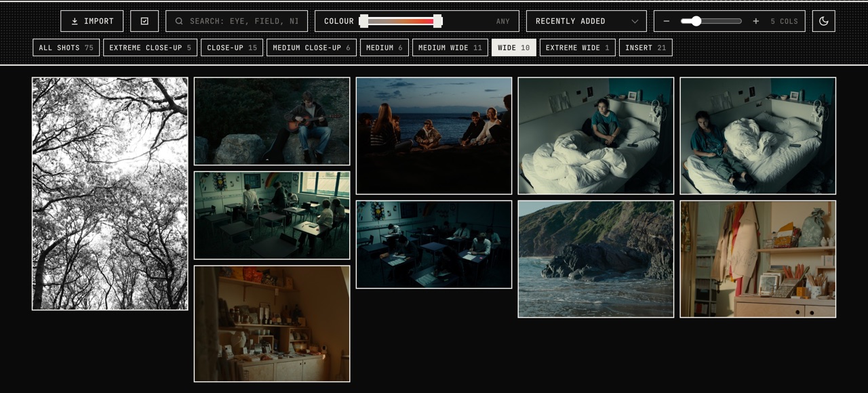This screenshot has width=868, height=393.
Task: Click the Import download arrow icon
Action: [75, 21]
